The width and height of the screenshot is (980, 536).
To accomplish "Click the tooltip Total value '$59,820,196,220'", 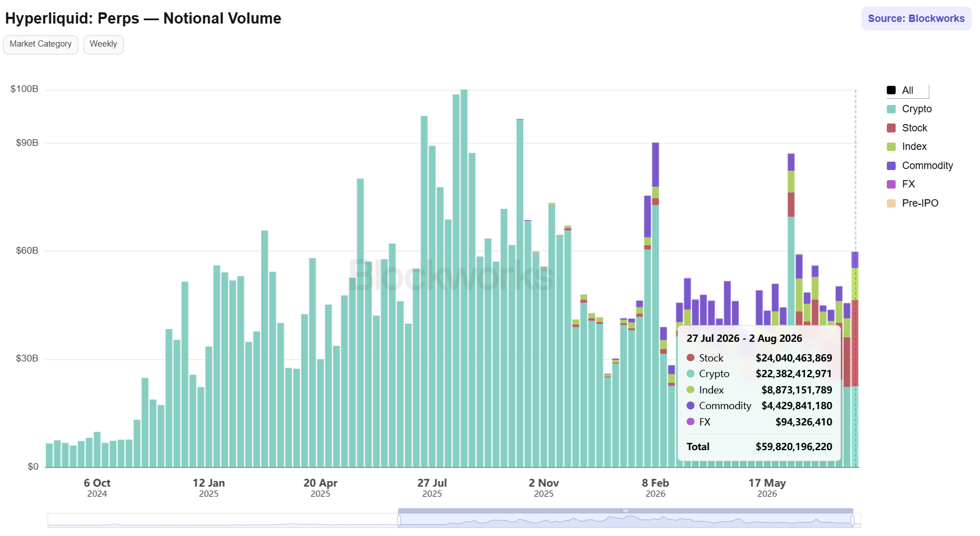I will [794, 447].
